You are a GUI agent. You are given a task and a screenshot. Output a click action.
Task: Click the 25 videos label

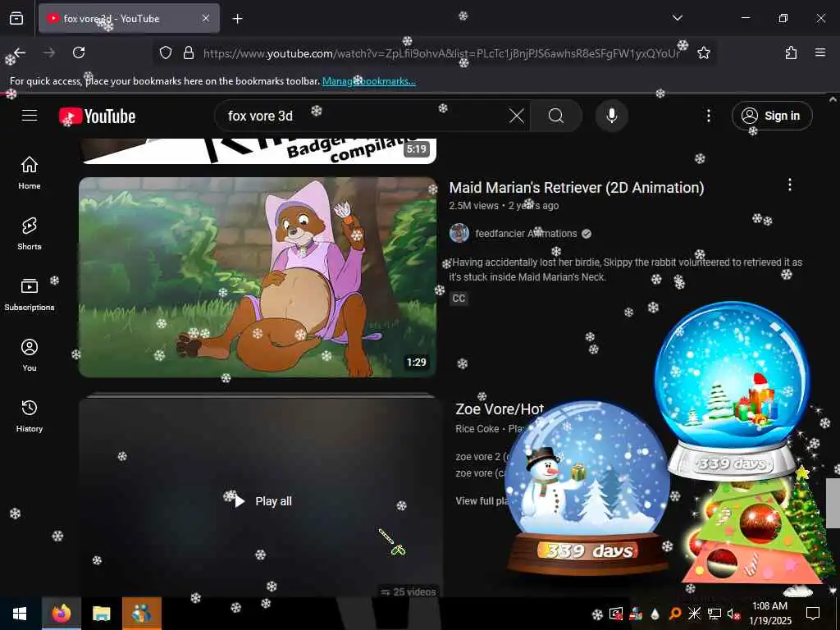point(409,592)
